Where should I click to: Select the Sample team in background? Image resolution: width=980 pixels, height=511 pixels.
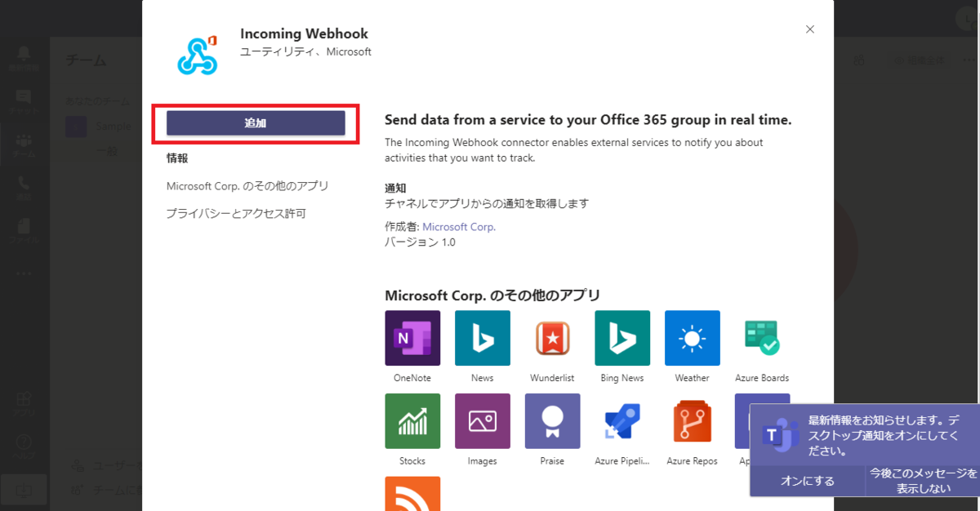click(104, 127)
